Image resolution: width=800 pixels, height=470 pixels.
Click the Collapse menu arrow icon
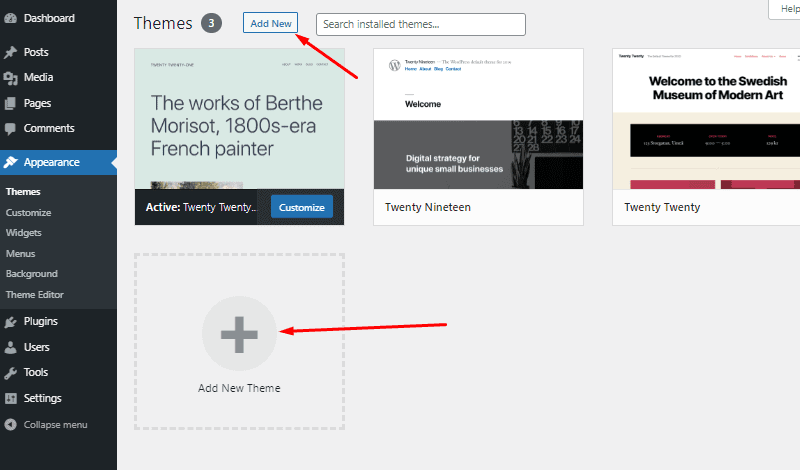coord(10,425)
